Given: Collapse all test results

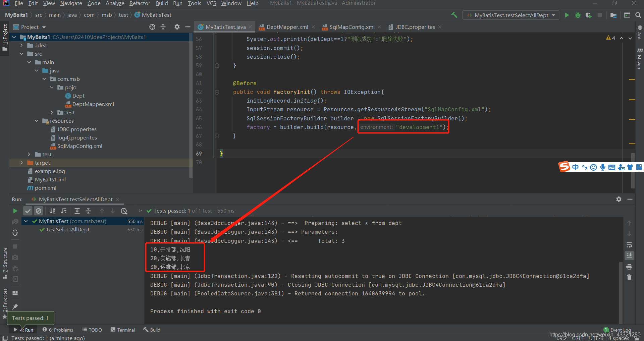Looking at the screenshot, I should point(88,211).
